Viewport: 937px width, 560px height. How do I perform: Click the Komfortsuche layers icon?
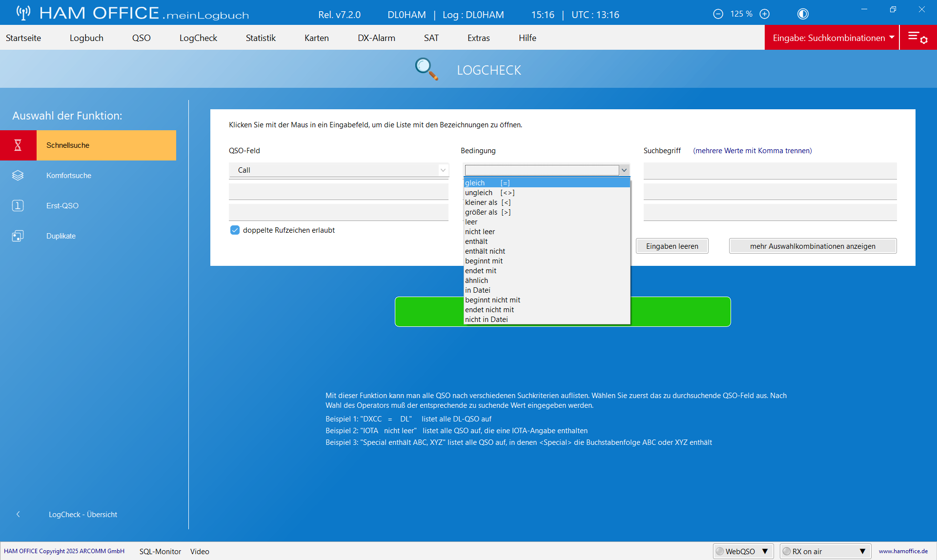click(x=18, y=176)
